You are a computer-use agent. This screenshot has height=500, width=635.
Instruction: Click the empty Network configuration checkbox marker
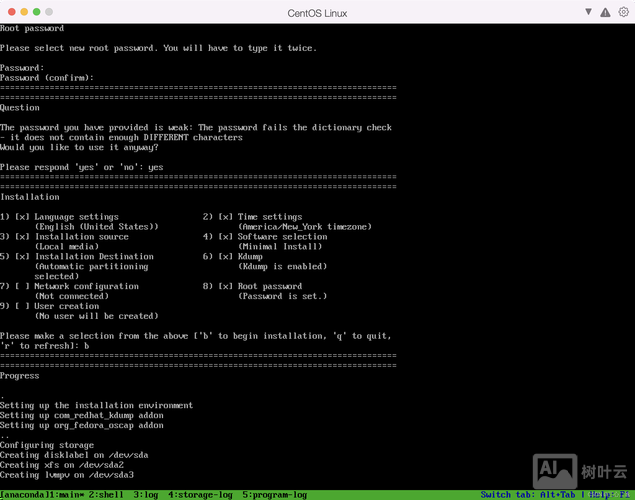point(22,286)
